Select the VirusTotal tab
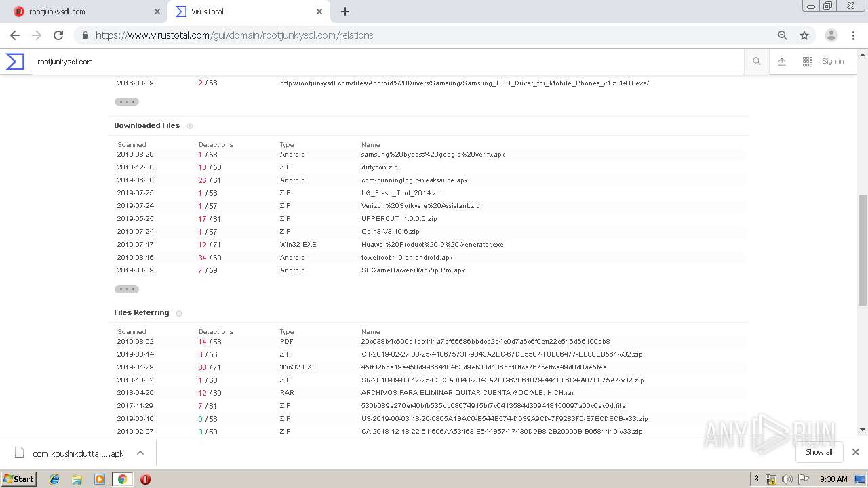The height and width of the screenshot is (488, 868). coord(248,12)
